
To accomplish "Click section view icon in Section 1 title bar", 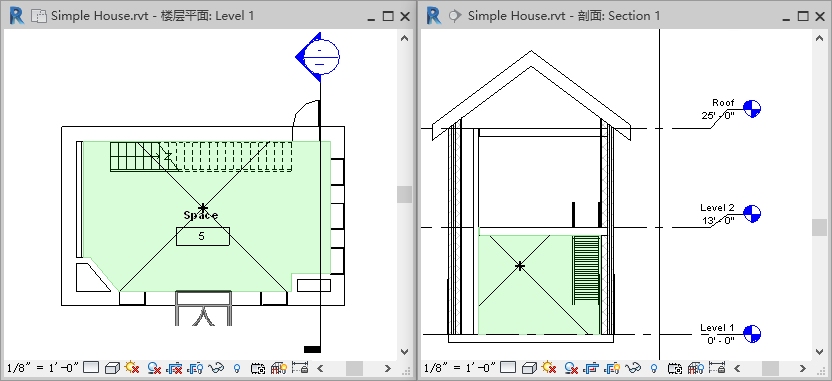I will (455, 16).
